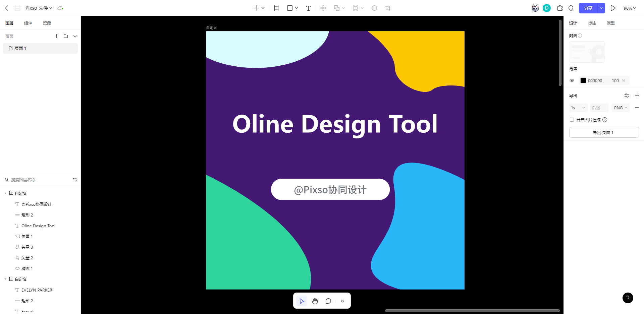Expand the boolean operations dropdown arrow
The height and width of the screenshot is (314, 644).
click(343, 8)
